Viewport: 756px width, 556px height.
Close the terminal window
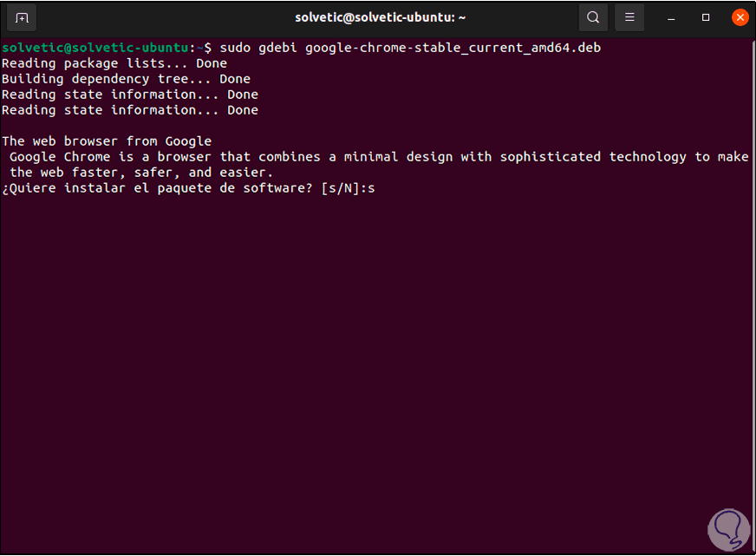[740, 17]
